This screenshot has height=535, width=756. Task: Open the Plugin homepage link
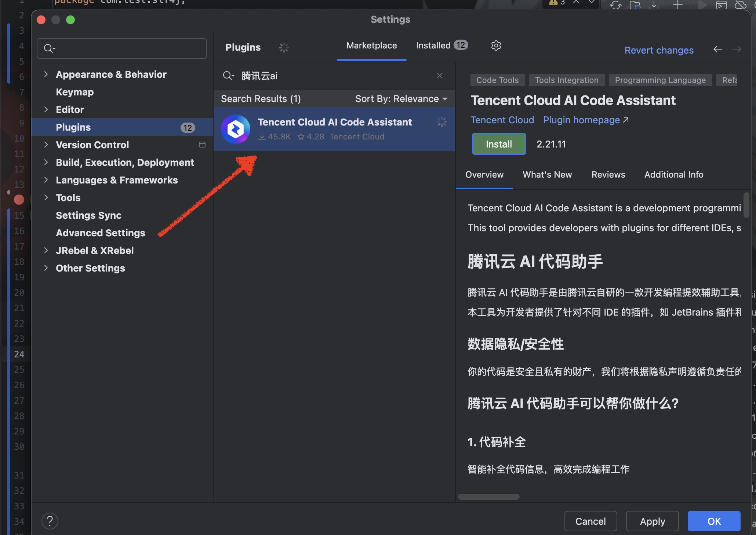click(586, 120)
